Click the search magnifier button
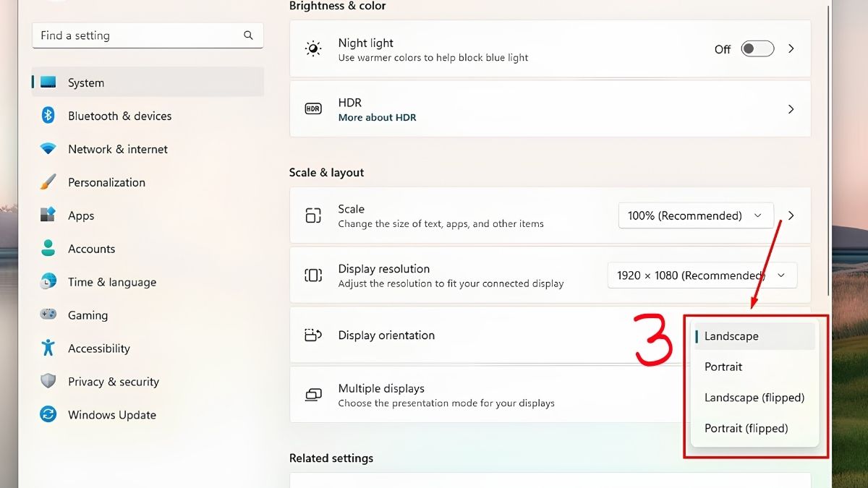 [248, 35]
